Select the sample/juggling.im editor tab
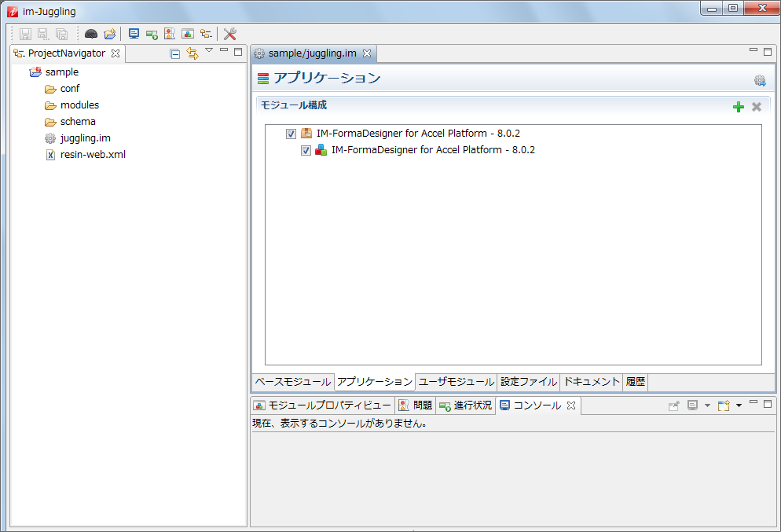Screen dimensions: 781x532 click(x=312, y=53)
